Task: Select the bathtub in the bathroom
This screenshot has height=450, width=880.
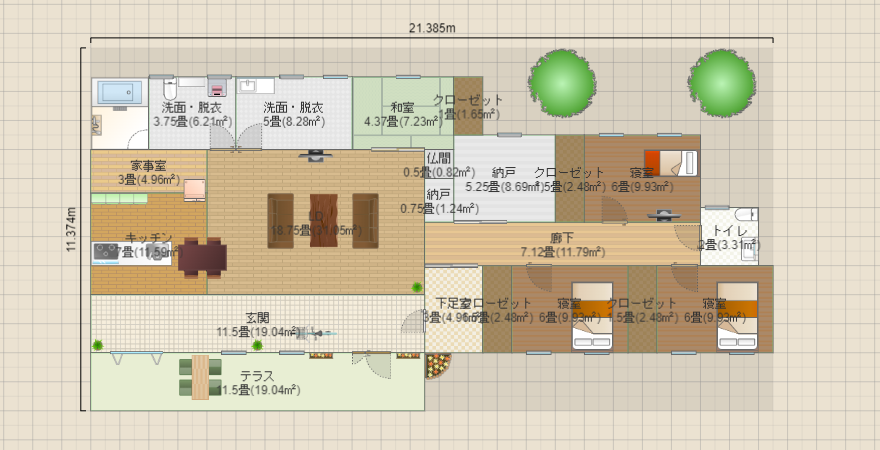Action: point(120,93)
